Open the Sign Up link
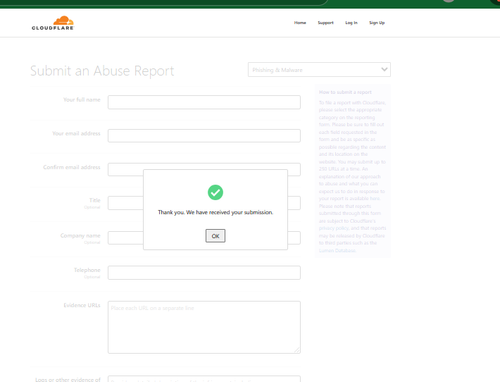This screenshot has height=382, width=500. click(x=377, y=23)
